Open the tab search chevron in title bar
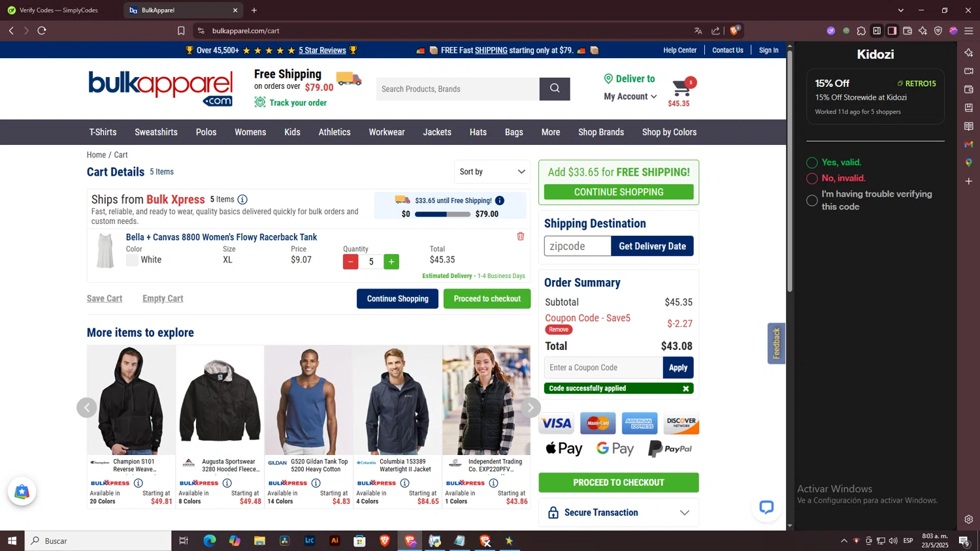 [x=901, y=10]
